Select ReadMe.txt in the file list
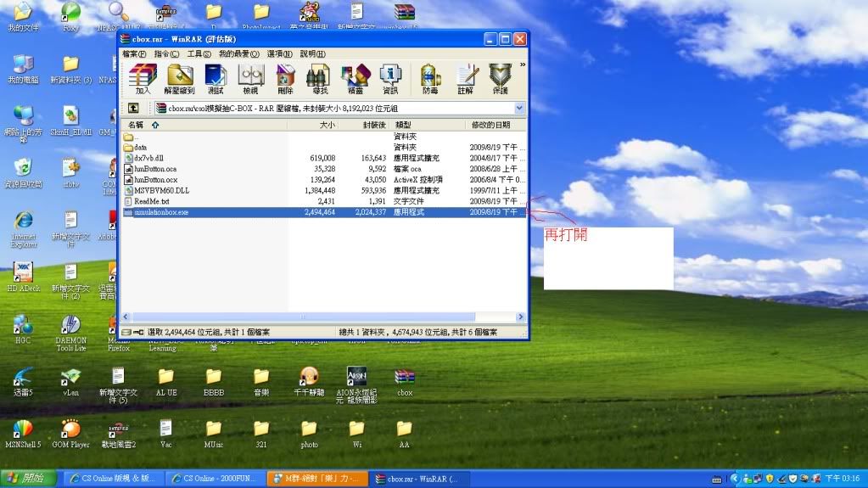This screenshot has height=488, width=868. [x=153, y=201]
